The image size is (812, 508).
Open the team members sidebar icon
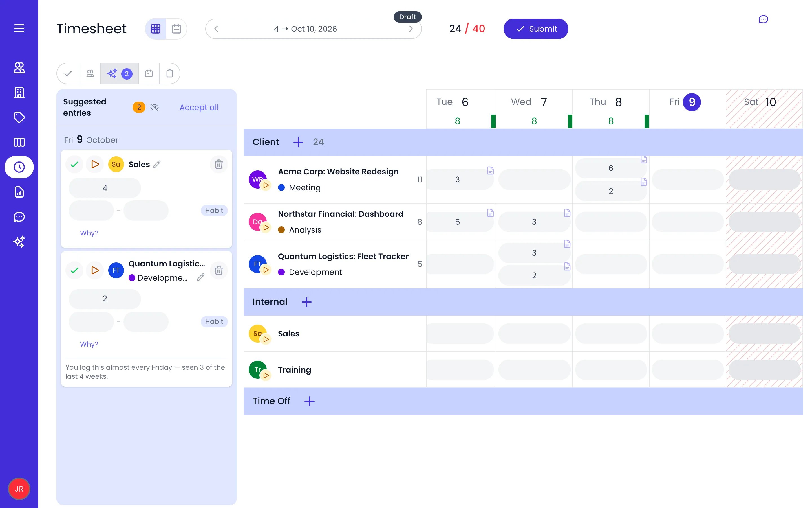19,67
